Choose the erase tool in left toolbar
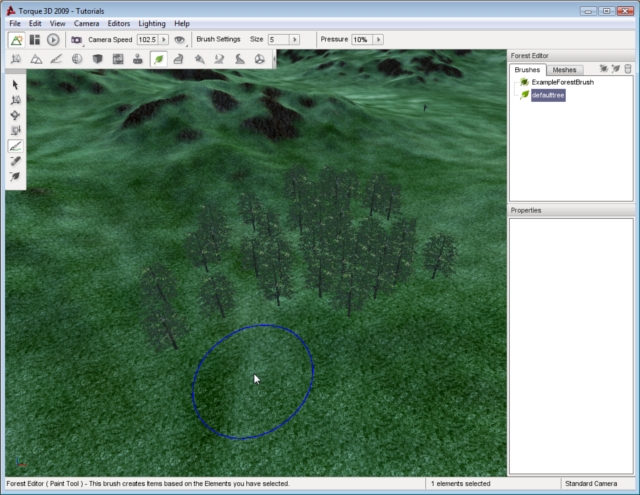This screenshot has width=640, height=495. pyautogui.click(x=16, y=161)
